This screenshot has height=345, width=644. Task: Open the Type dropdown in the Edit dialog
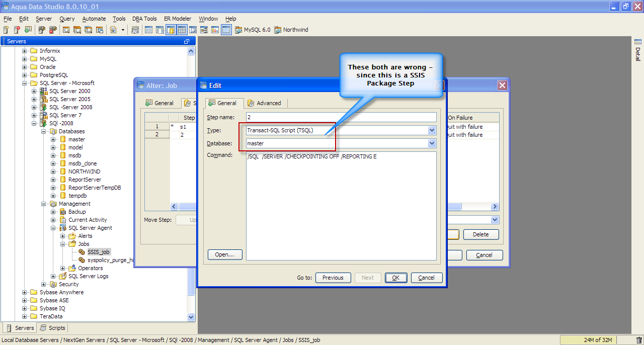click(432, 130)
